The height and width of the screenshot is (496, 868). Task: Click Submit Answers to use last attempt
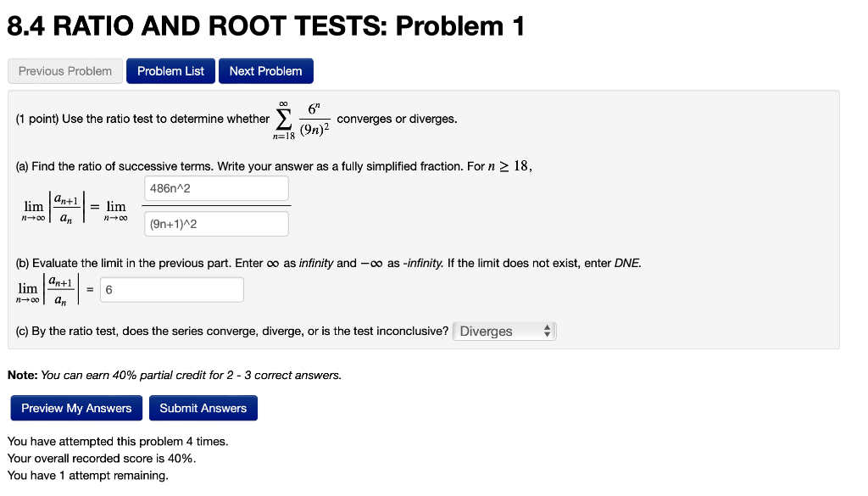203,408
